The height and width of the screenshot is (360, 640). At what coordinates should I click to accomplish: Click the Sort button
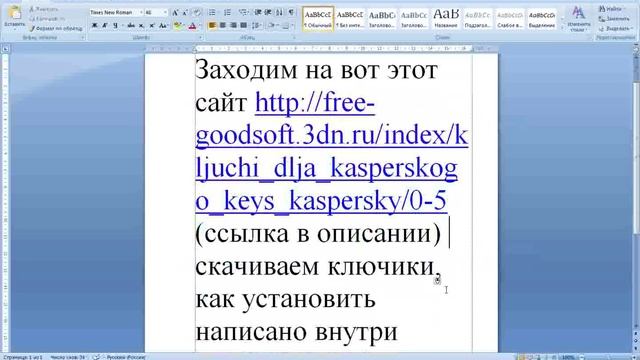279,13
